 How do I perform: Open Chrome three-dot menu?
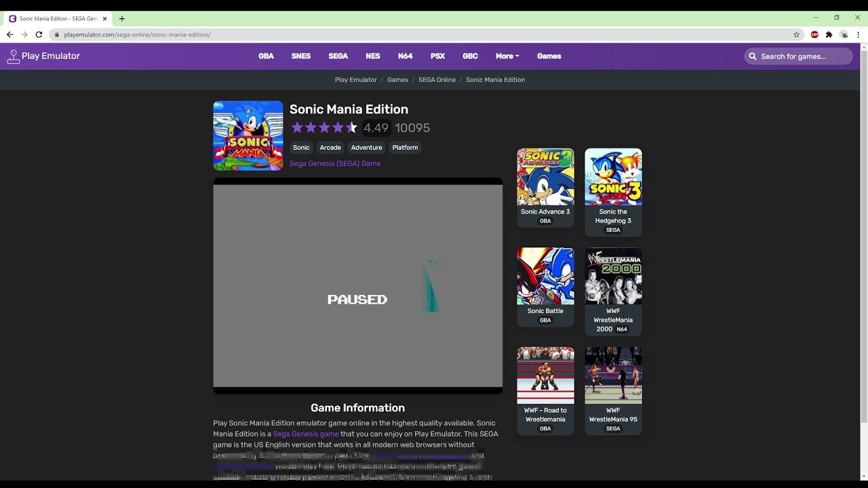pos(859,35)
